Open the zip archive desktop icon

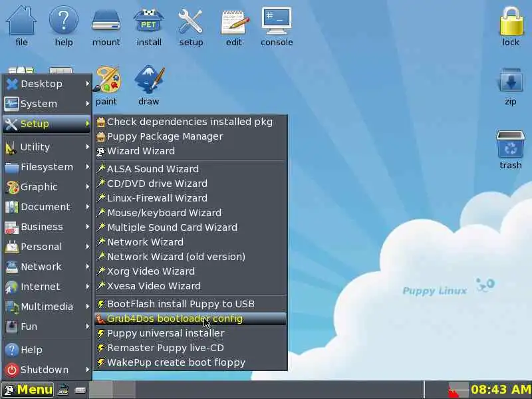click(511, 86)
